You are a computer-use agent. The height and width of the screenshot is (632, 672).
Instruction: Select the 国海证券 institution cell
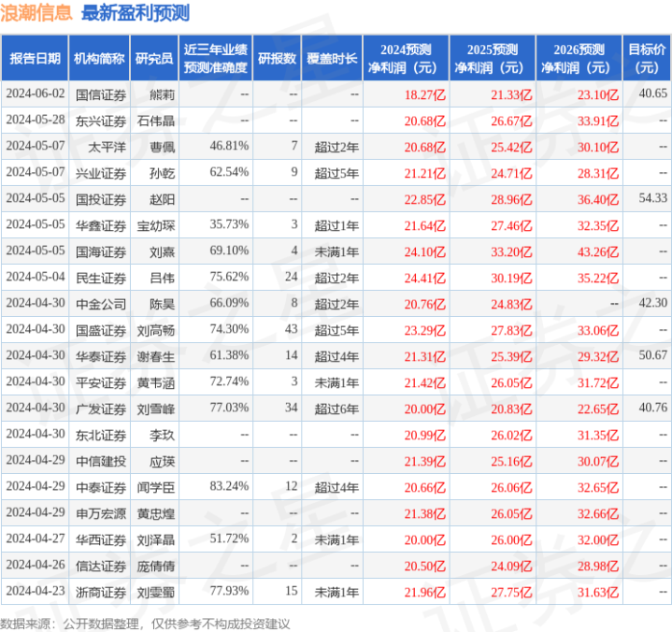tap(101, 251)
